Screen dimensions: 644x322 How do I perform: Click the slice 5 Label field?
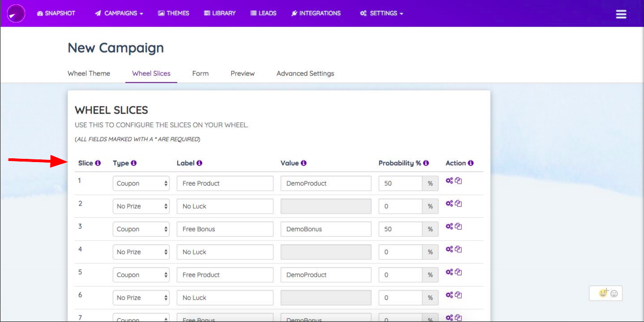pyautogui.click(x=225, y=275)
